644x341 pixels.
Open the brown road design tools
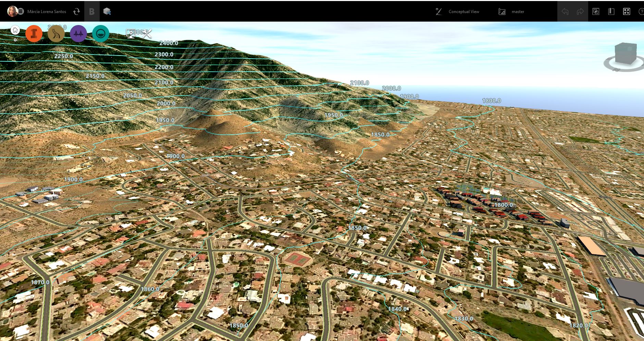pyautogui.click(x=56, y=34)
